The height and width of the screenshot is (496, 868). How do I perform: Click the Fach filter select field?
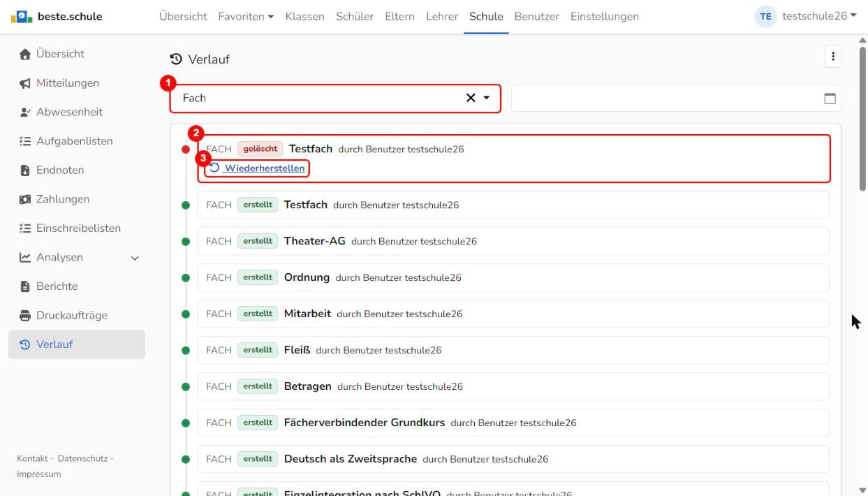[335, 98]
